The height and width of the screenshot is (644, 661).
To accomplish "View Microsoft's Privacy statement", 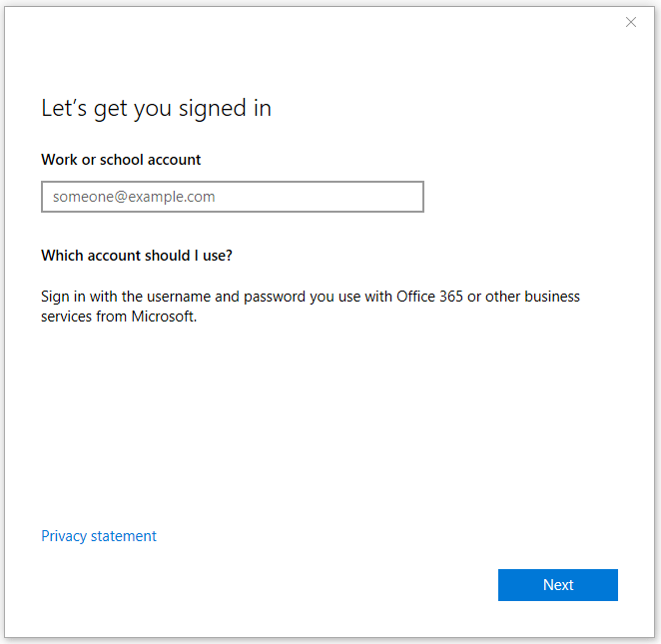I will pyautogui.click(x=99, y=536).
